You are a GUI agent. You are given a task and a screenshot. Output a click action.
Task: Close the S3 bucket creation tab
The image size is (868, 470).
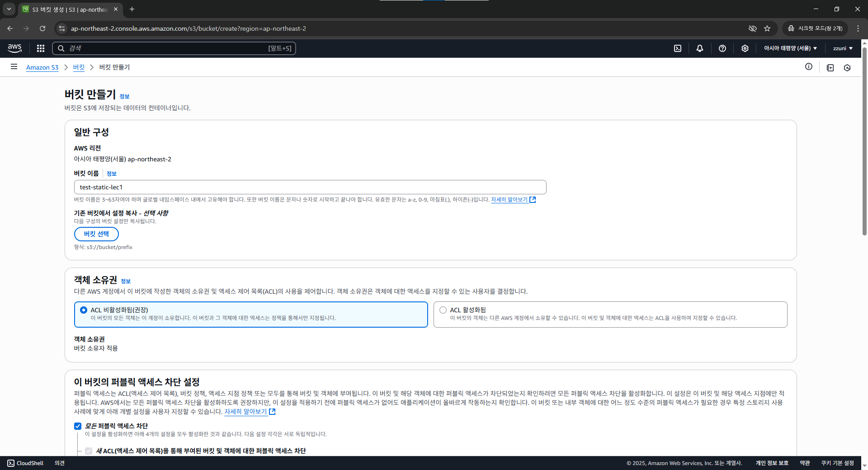click(116, 9)
